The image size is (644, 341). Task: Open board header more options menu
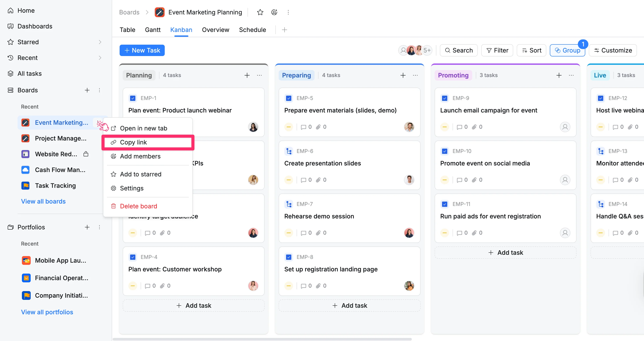pyautogui.click(x=288, y=12)
